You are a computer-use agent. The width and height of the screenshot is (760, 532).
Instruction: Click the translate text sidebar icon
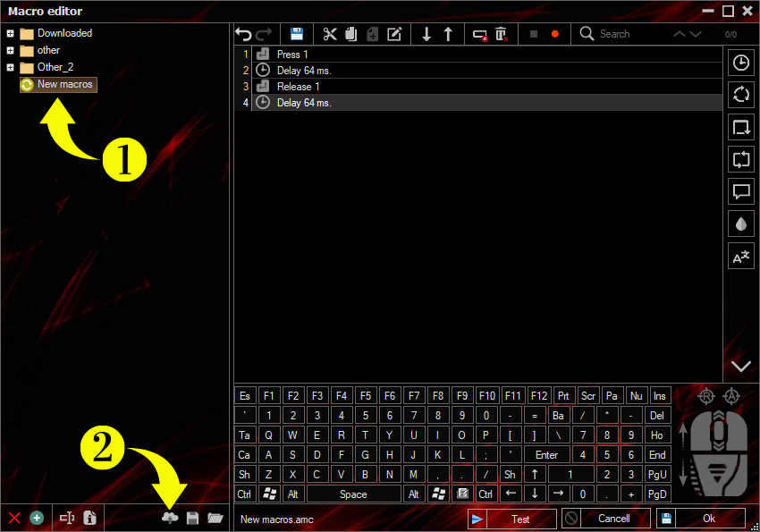pos(741,257)
